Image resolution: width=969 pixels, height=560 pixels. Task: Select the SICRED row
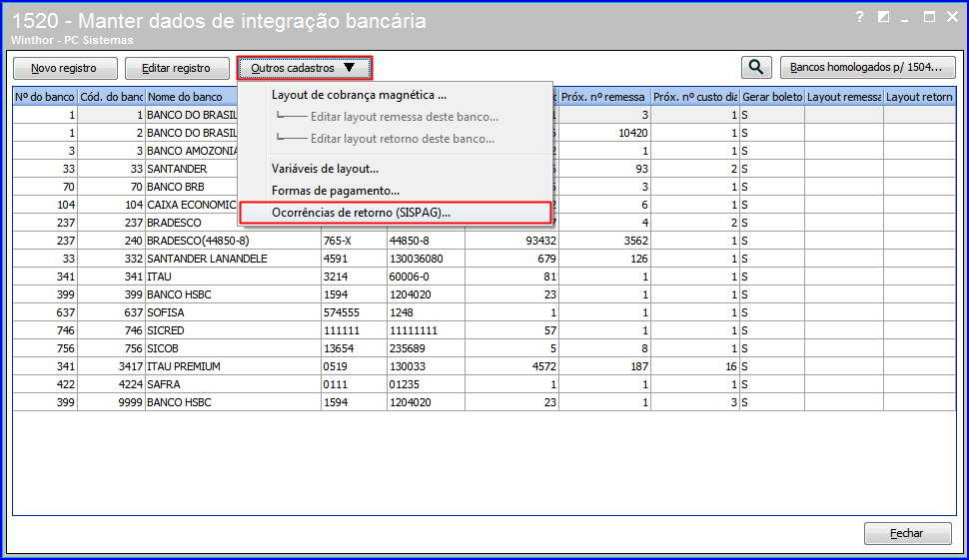click(x=484, y=330)
